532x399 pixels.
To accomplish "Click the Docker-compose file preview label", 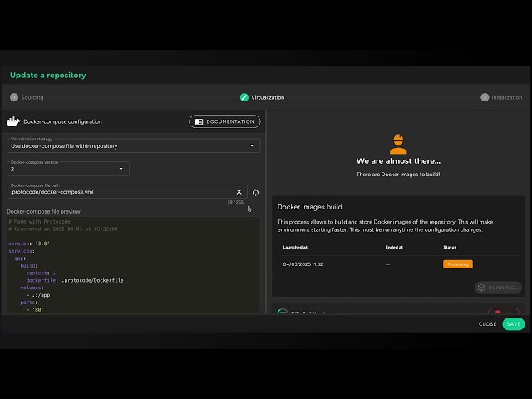I will click(x=43, y=211).
